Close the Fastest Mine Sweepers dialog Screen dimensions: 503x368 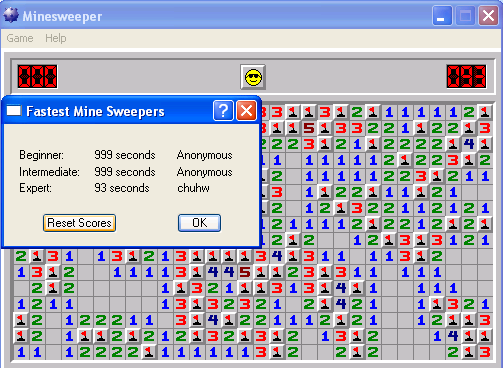pyautogui.click(x=246, y=111)
